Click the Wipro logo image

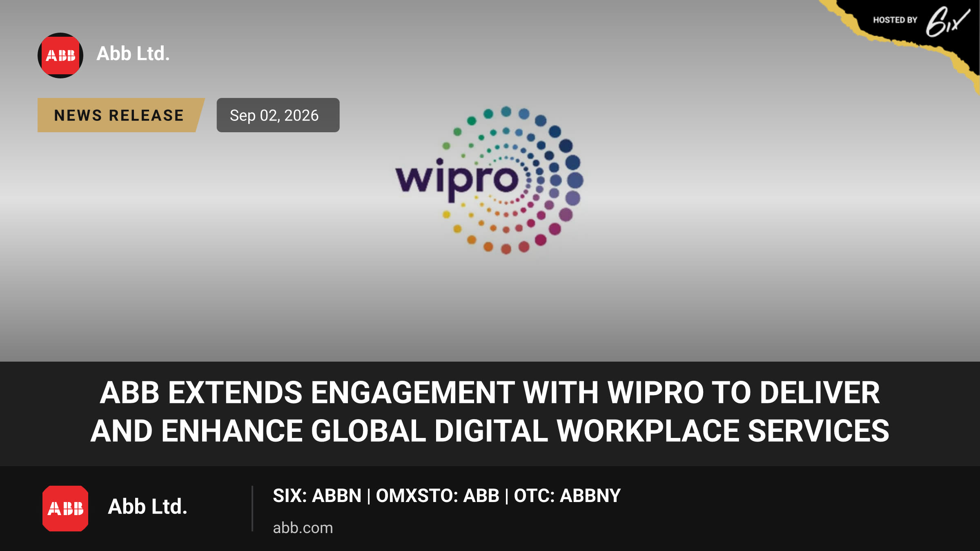[490, 180]
